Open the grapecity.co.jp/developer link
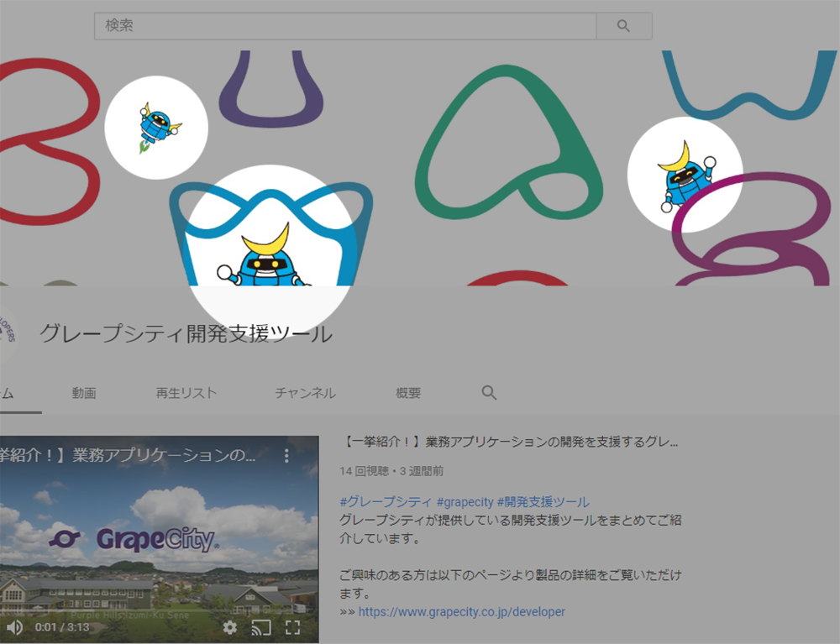The width and height of the screenshot is (840, 644). [x=461, y=611]
